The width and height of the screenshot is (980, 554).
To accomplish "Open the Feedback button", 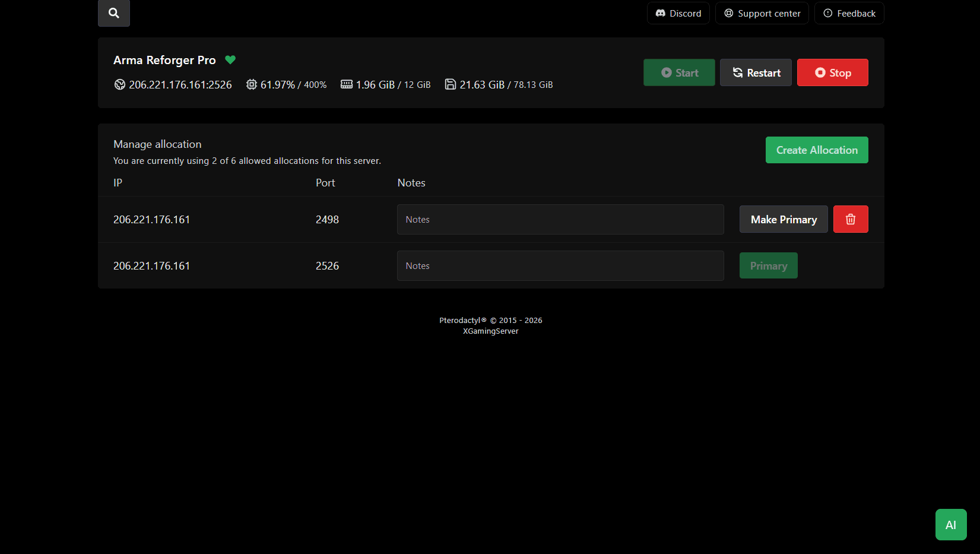I will [x=849, y=13].
